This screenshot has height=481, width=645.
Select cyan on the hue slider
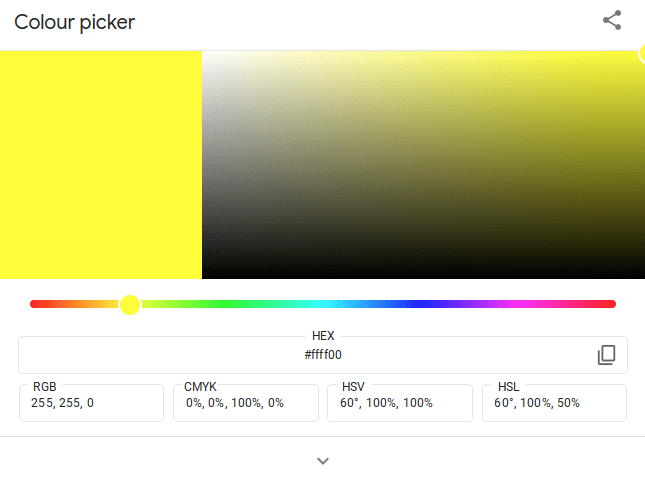coord(323,304)
